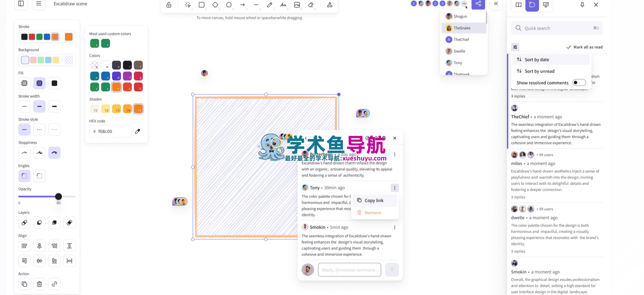
Task: Open the Library book panel icon
Action: tap(518, 5)
